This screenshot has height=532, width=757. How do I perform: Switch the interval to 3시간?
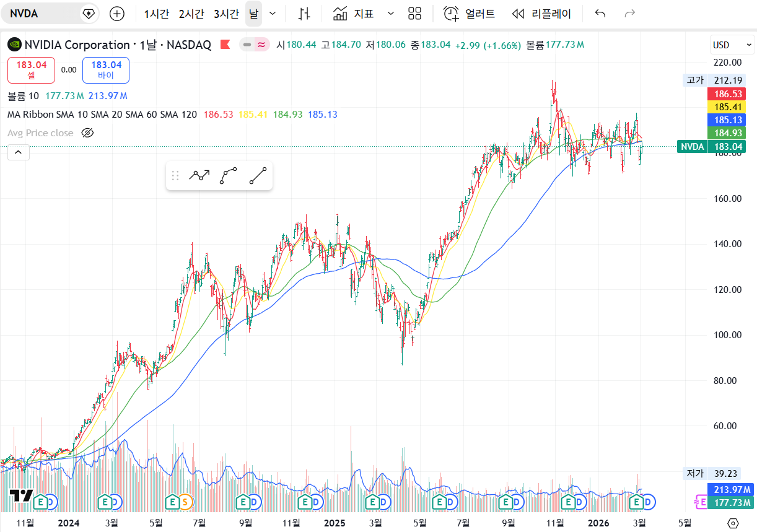[226, 14]
